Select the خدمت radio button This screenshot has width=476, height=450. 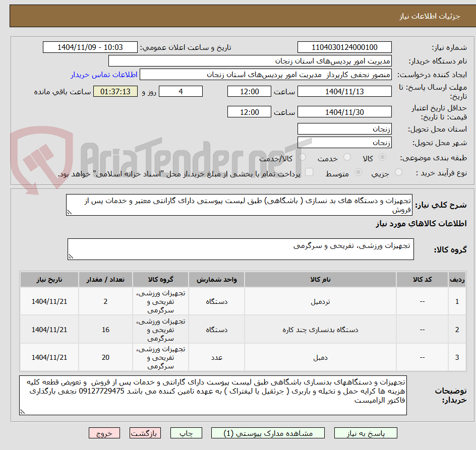click(347, 157)
